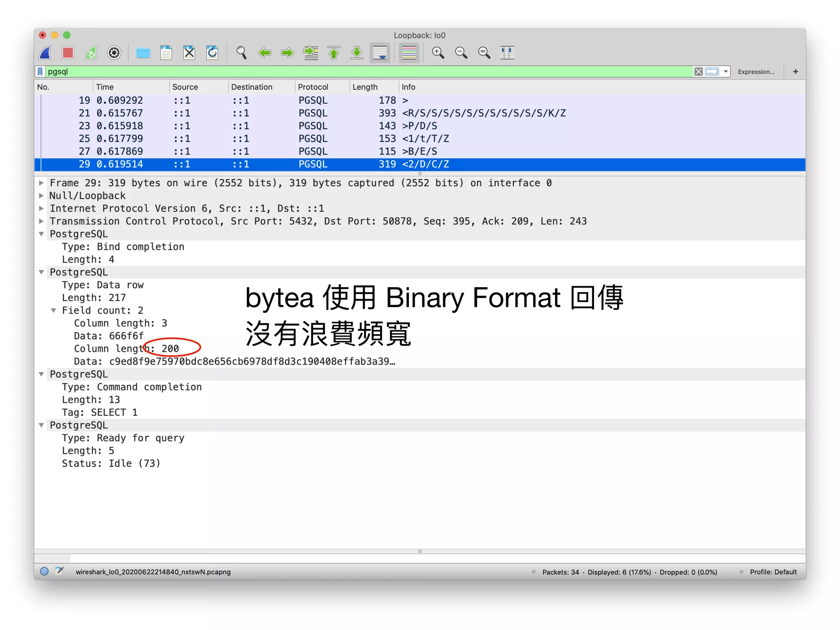Collapse PostgreSQL Ready for query node
The width and height of the screenshot is (840, 630).
[41, 425]
